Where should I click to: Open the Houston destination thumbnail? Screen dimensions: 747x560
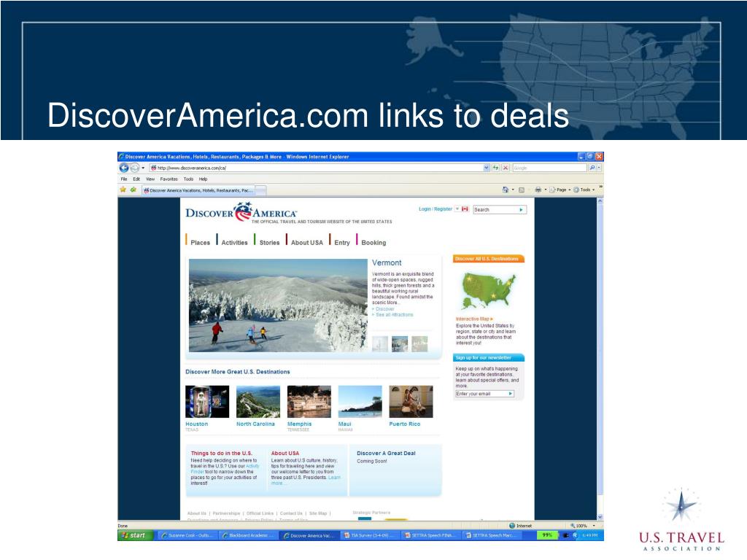click(207, 402)
